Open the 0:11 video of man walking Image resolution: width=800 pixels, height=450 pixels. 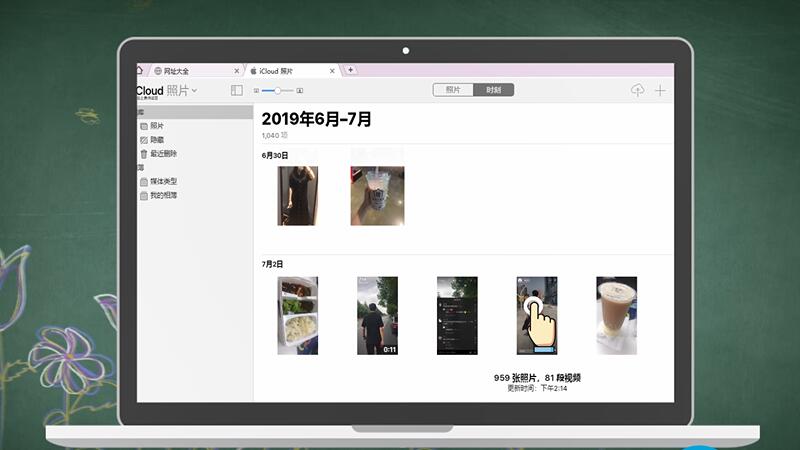378,316
